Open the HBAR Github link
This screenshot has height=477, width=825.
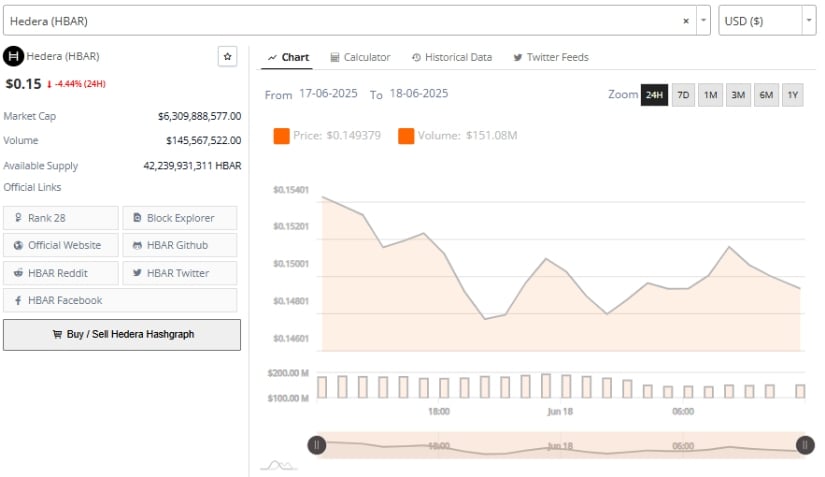pyautogui.click(x=179, y=245)
